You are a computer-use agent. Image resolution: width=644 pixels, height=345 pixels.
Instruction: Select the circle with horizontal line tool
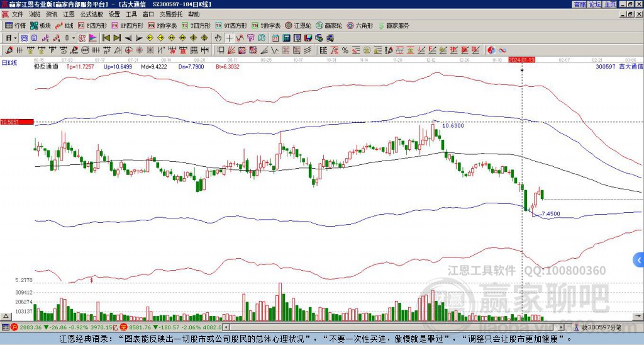85,50
